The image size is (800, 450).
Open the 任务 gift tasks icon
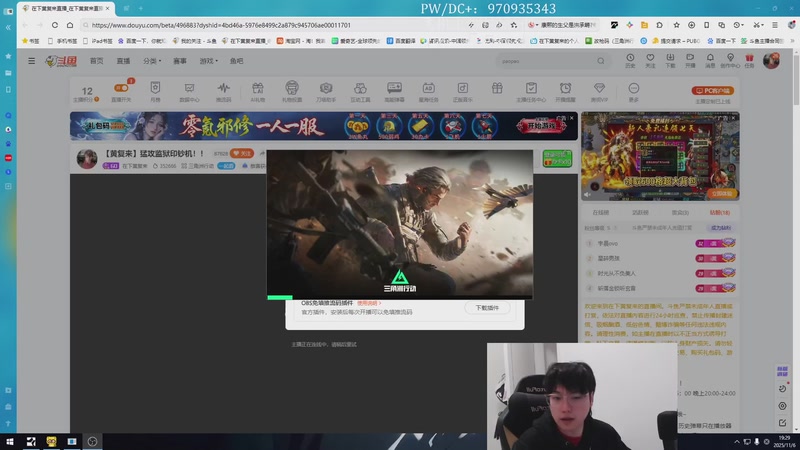point(749,60)
